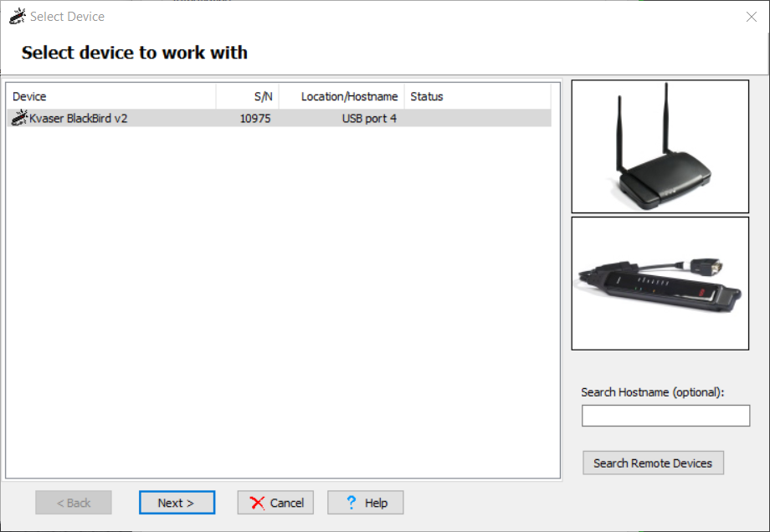Image resolution: width=770 pixels, height=532 pixels.
Task: Sort by the S/N column header
Action: click(248, 96)
